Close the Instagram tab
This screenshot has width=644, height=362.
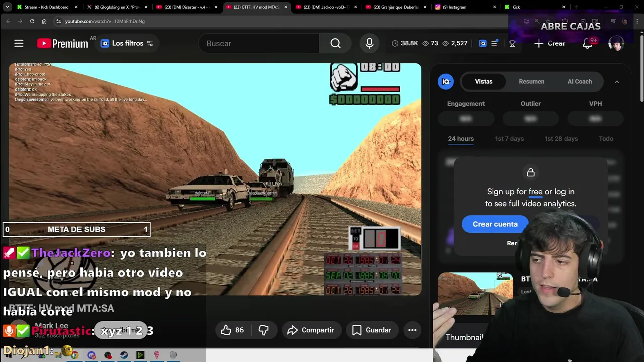pos(494,7)
